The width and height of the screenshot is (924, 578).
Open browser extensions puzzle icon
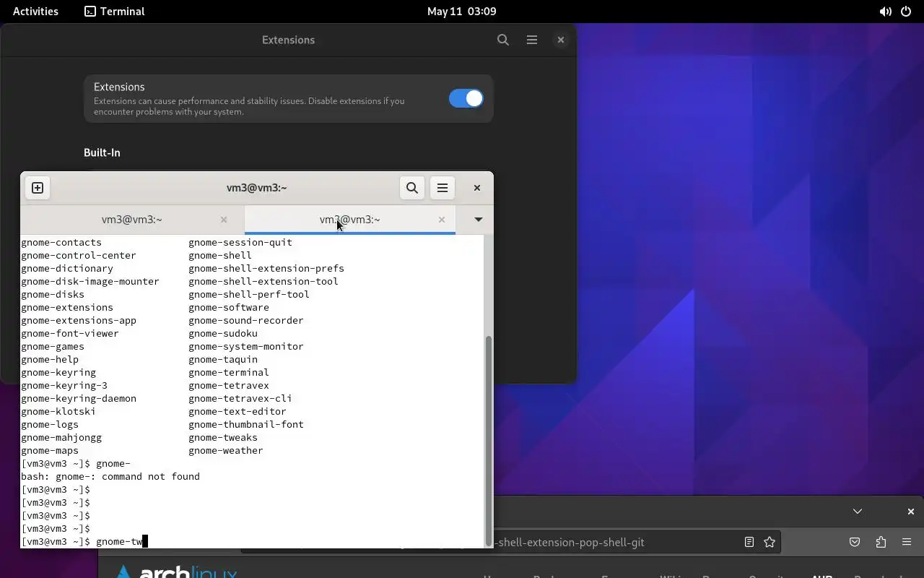[881, 542]
